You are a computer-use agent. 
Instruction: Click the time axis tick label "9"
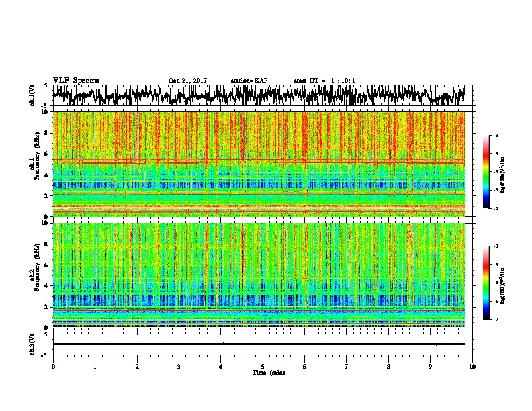pos(430,366)
